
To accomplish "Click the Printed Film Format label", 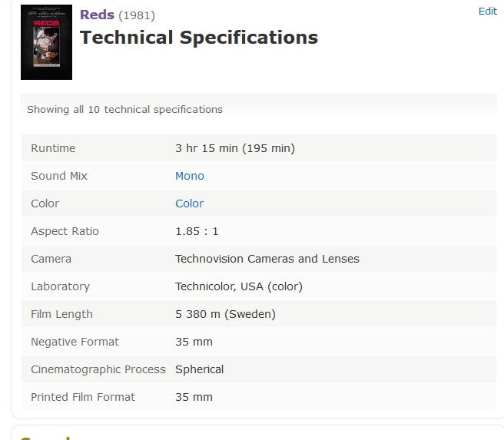I will [82, 397].
